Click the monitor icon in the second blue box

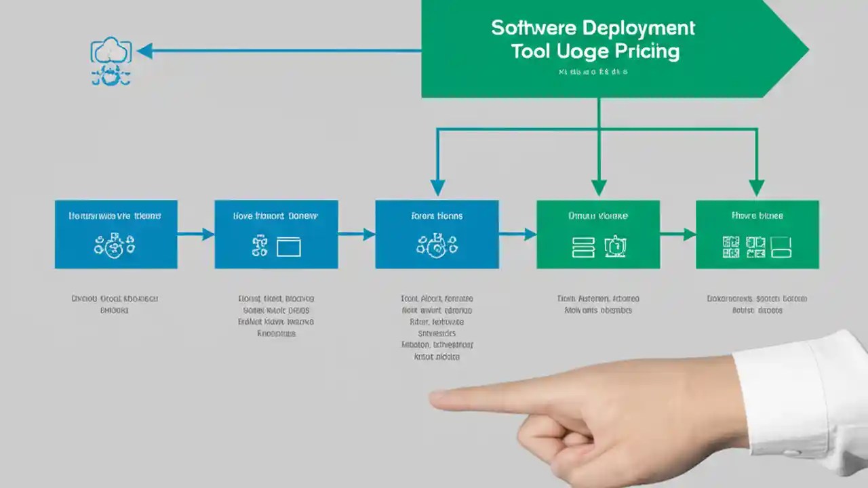coord(290,247)
